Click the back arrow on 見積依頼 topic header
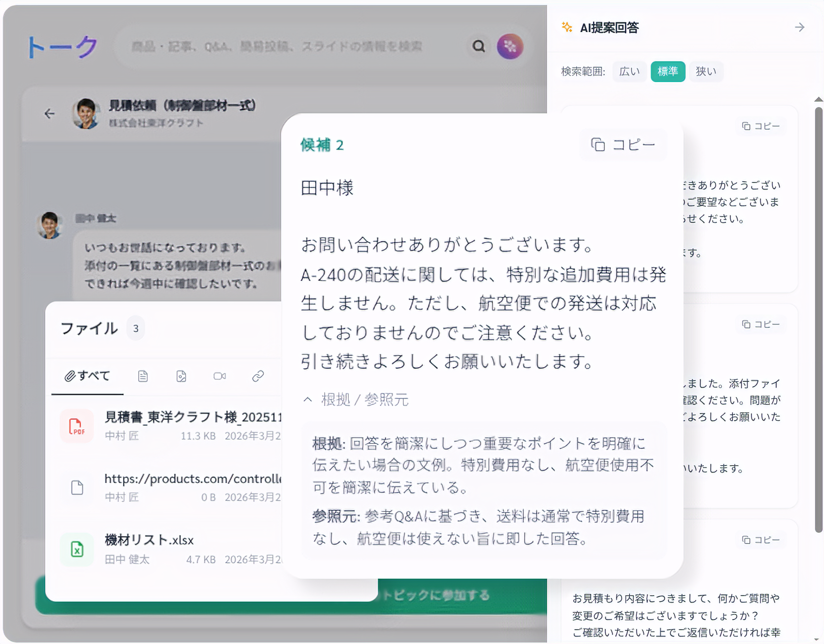Screen dimensions: 824x644 (49, 113)
